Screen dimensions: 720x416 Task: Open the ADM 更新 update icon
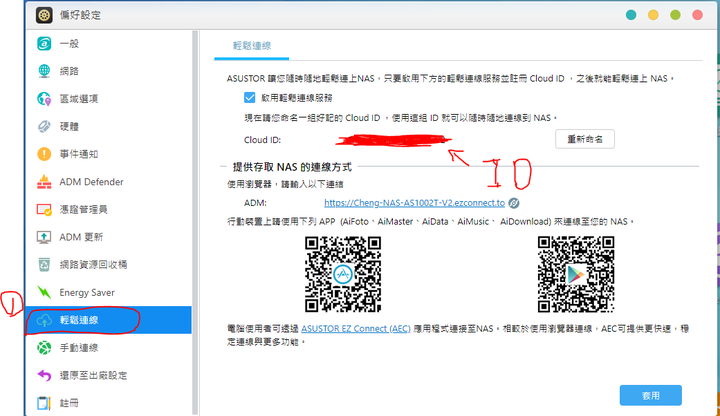(x=44, y=237)
